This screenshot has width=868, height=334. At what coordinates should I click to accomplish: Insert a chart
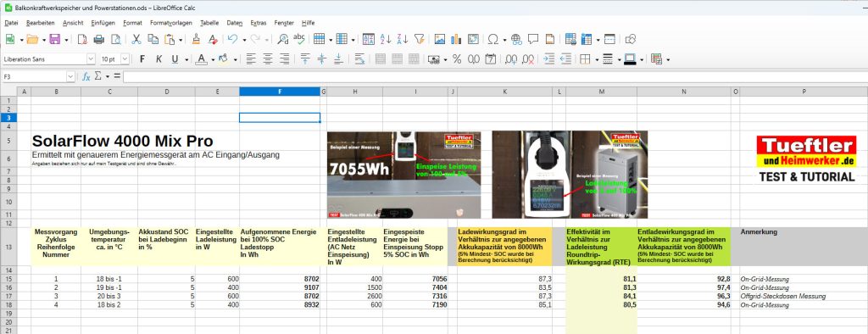tap(456, 39)
